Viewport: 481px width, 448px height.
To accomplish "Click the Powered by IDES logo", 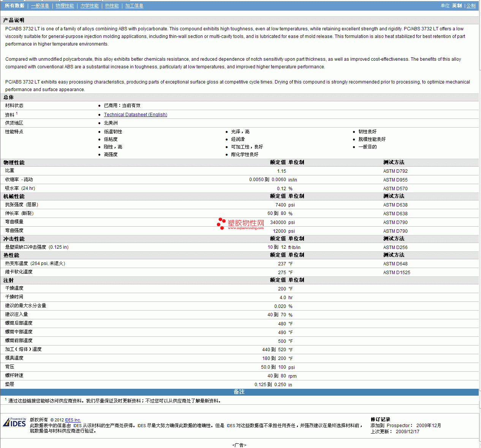I will click(x=14, y=422).
